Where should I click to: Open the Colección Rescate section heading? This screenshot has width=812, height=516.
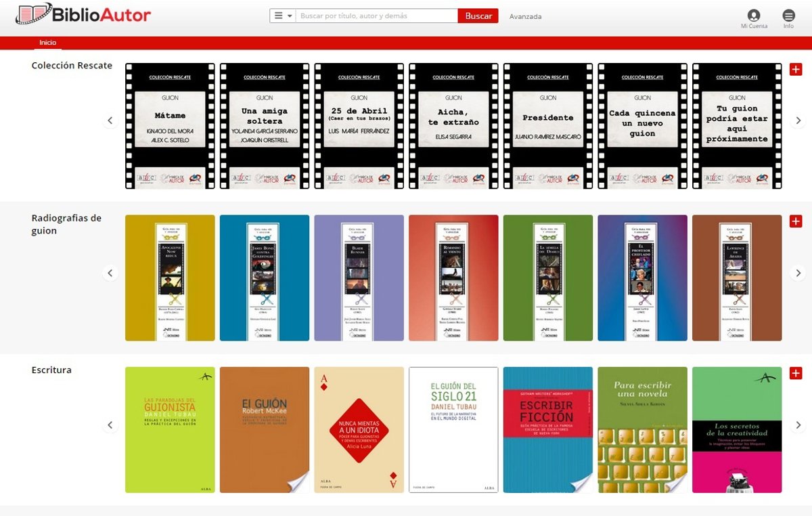pos(72,66)
